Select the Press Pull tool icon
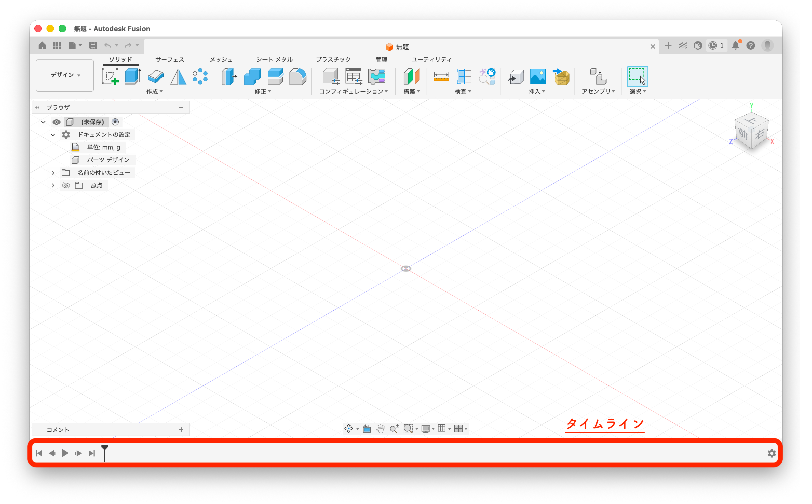Image resolution: width=812 pixels, height=504 pixels. pos(229,76)
